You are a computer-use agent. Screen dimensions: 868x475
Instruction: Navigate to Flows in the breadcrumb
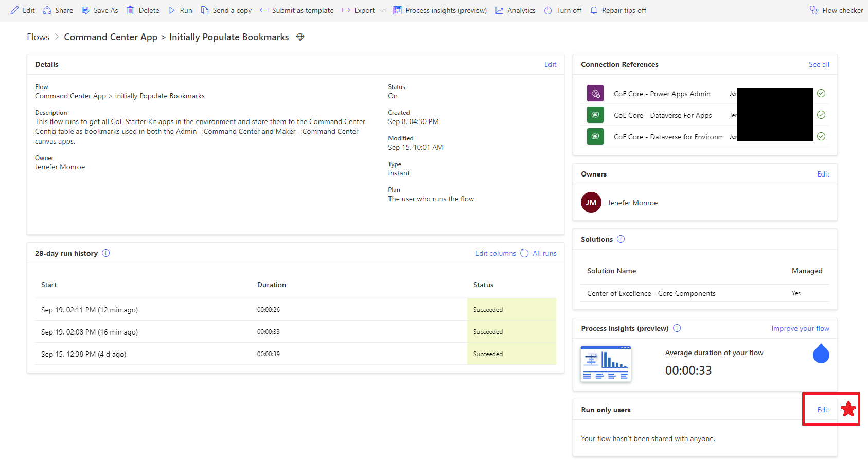point(38,37)
